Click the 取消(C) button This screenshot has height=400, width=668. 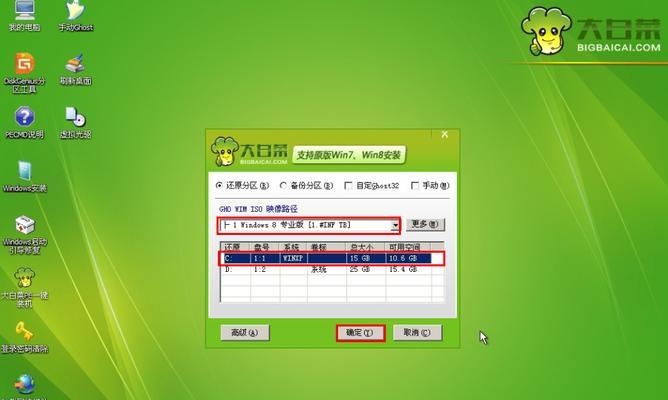[417, 333]
